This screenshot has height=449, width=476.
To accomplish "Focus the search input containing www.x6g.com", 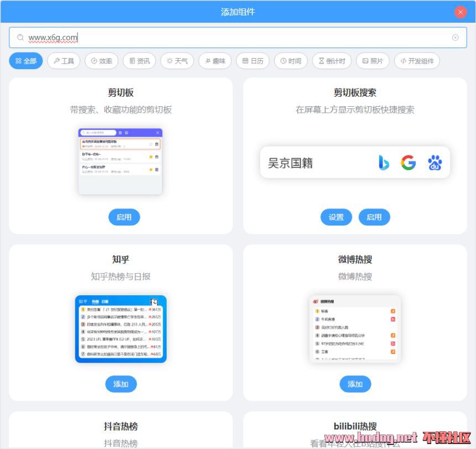I will pos(238,38).
